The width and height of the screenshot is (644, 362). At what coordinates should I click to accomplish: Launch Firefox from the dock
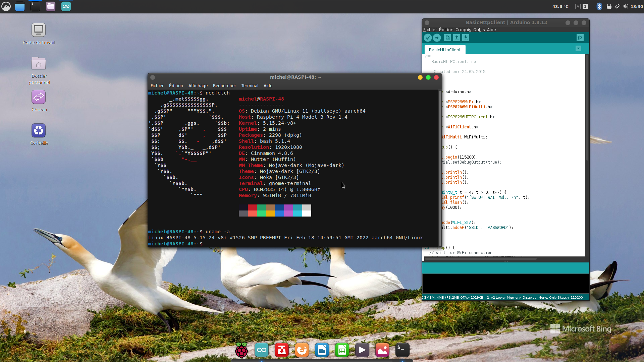tap(302, 350)
